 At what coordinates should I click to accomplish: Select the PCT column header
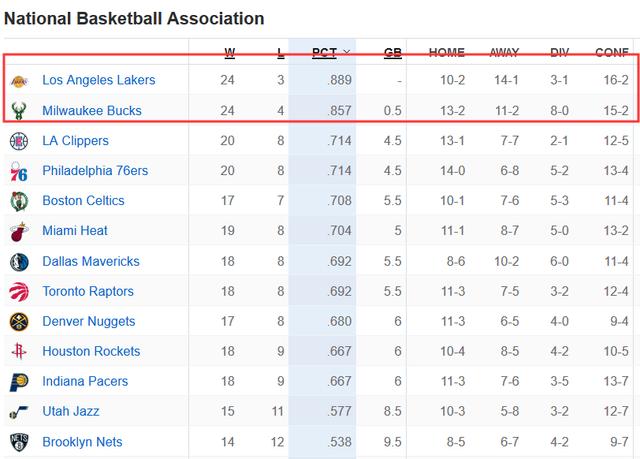pyautogui.click(x=324, y=53)
